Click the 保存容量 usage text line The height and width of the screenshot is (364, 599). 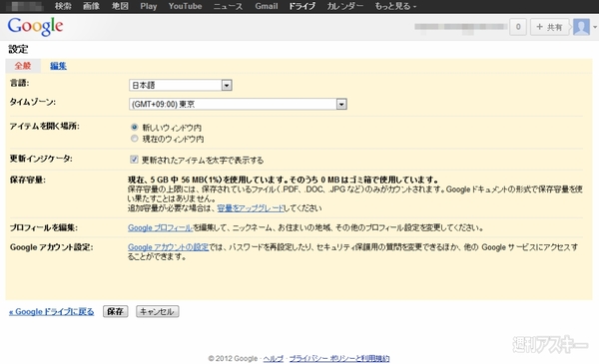tap(284, 180)
